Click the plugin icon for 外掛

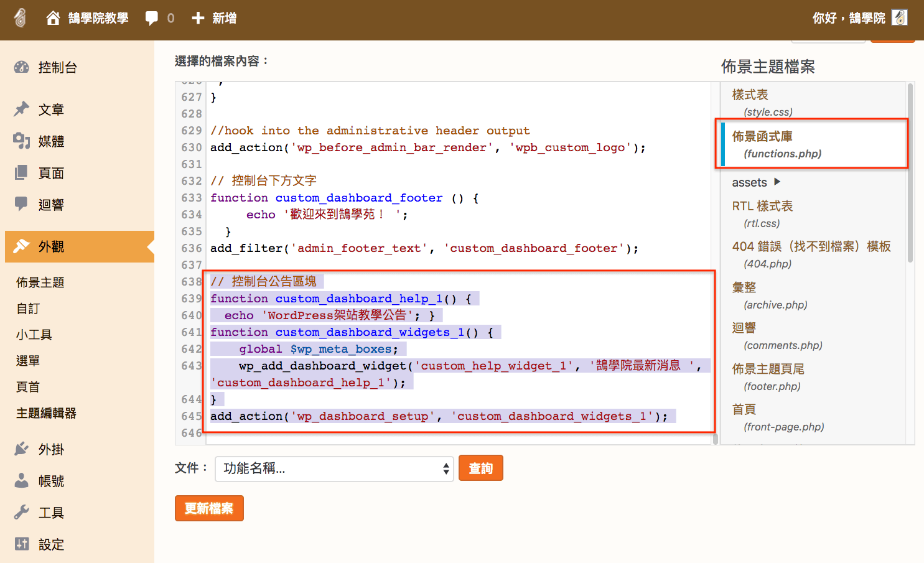[x=22, y=449]
